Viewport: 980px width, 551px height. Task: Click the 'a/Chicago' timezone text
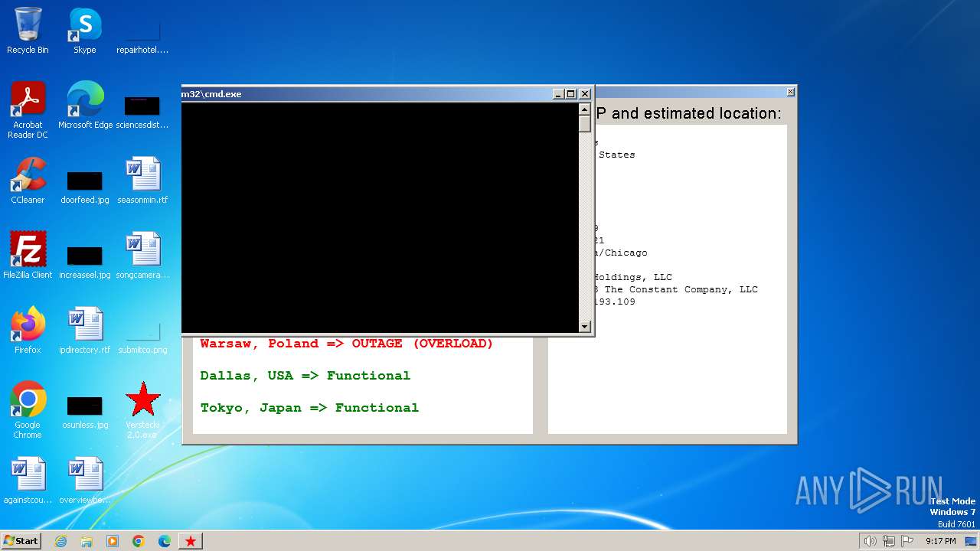point(622,253)
